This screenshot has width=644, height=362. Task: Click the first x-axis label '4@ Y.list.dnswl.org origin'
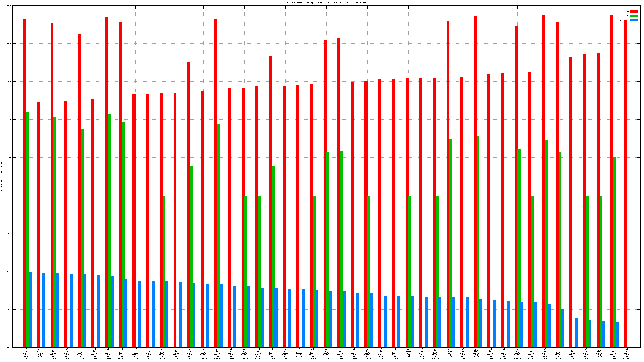coord(26,354)
